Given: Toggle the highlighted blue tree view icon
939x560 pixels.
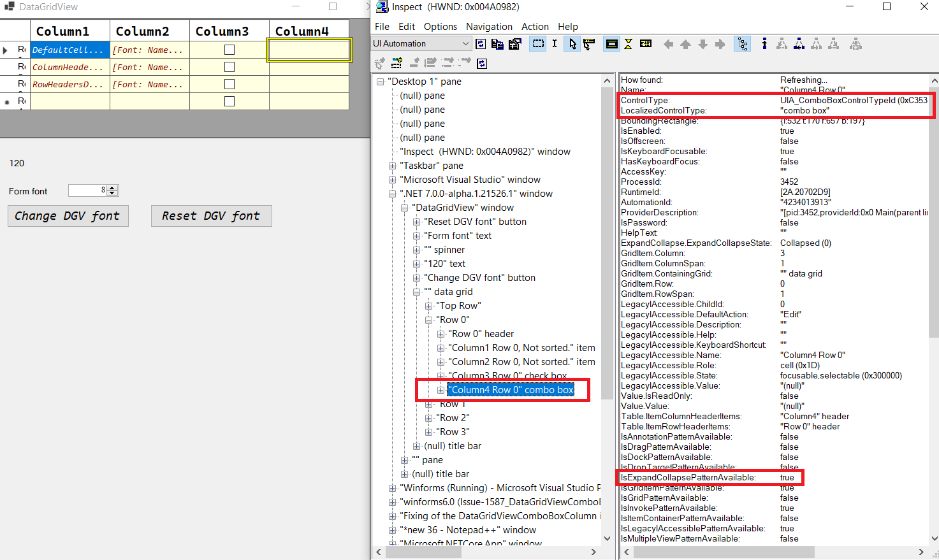Looking at the screenshot, I should coord(743,44).
